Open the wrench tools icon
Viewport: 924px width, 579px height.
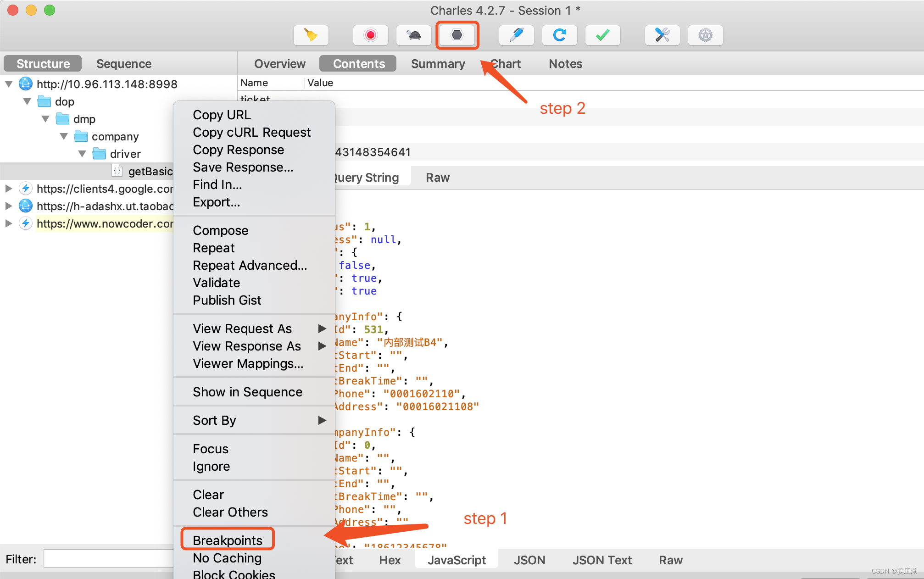662,35
